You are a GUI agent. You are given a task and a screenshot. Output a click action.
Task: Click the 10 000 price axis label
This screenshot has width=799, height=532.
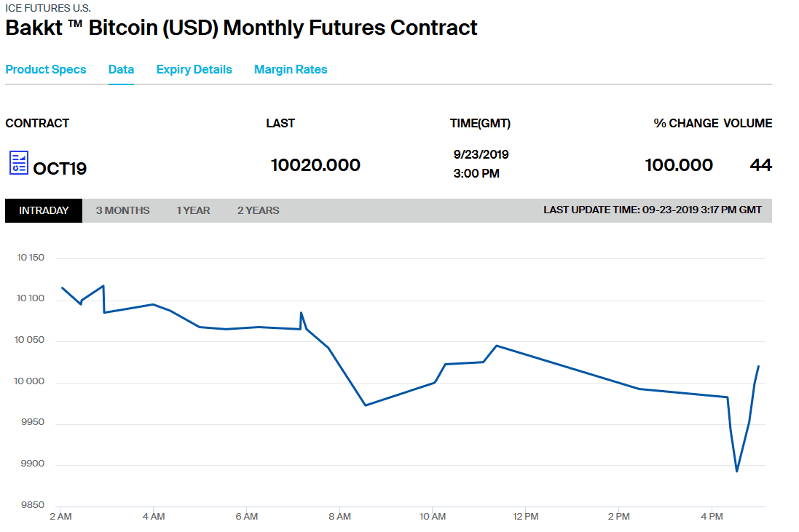pos(30,382)
